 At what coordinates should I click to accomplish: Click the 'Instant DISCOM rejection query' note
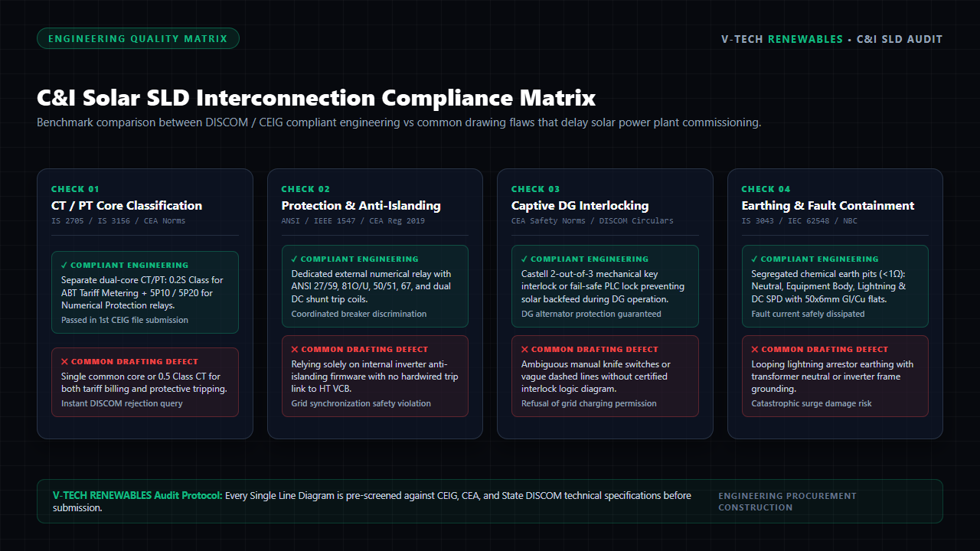point(122,403)
